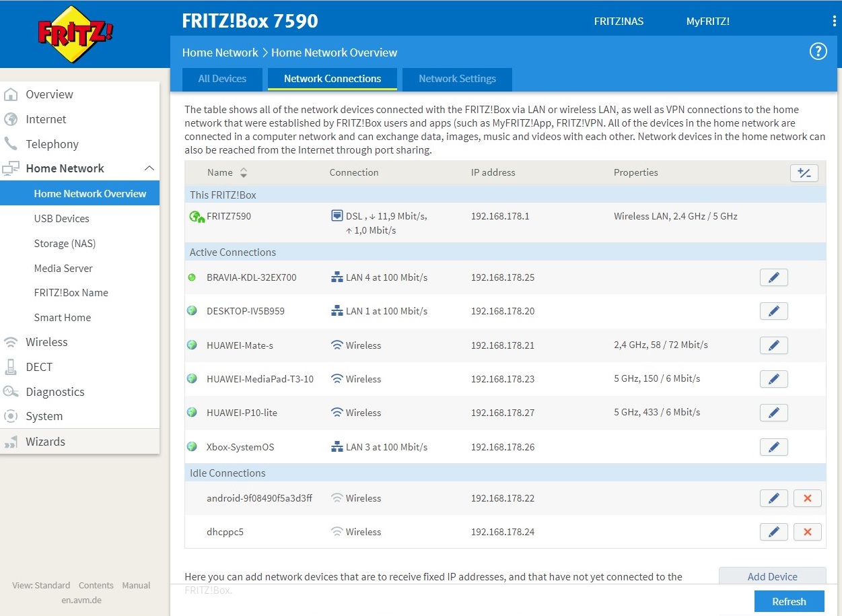Switch to the All Devices tab
Screen dimensions: 842x616
coord(222,79)
